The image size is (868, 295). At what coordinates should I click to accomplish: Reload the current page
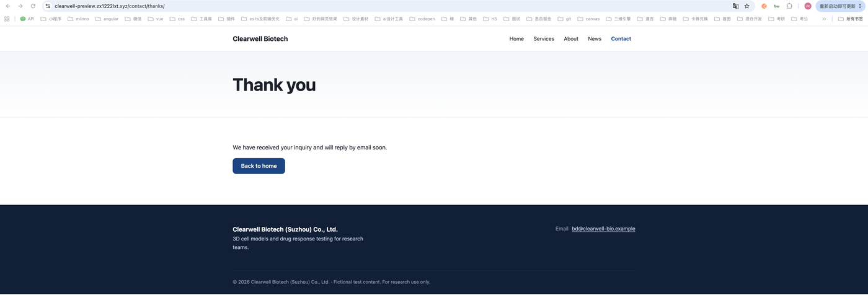click(x=33, y=6)
